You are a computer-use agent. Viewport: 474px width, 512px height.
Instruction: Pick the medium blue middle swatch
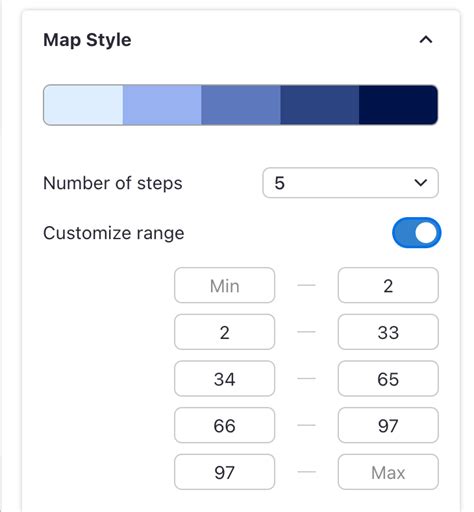tap(241, 105)
